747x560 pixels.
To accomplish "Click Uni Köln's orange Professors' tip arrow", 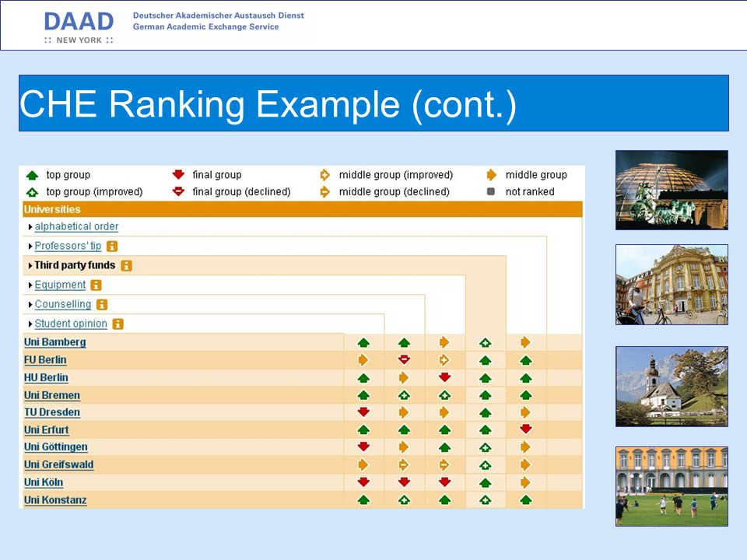I will coord(525,482).
